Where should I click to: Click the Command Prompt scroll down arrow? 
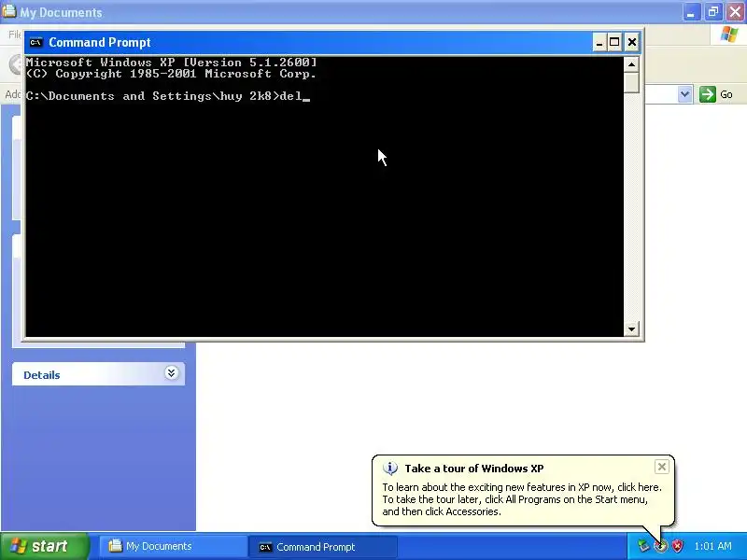[631, 329]
